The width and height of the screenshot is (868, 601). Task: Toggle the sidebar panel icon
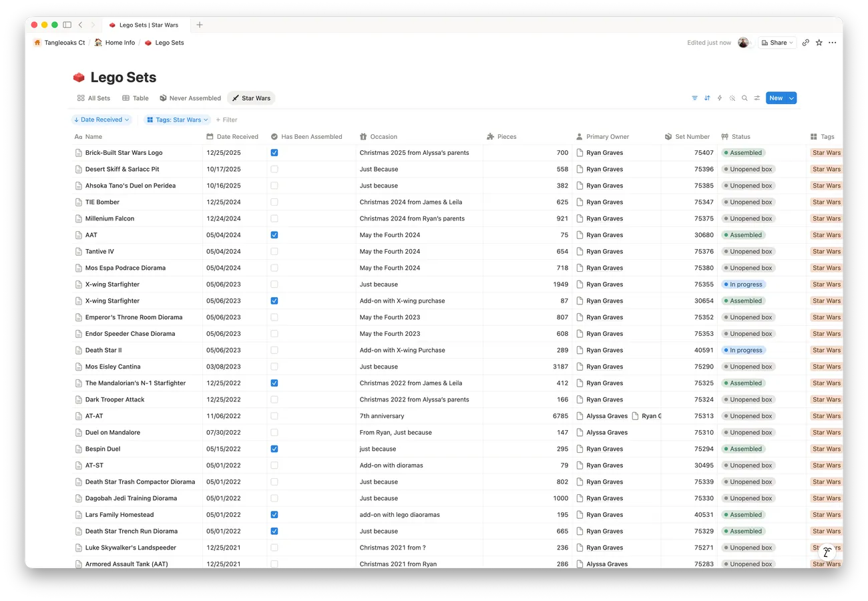67,25
